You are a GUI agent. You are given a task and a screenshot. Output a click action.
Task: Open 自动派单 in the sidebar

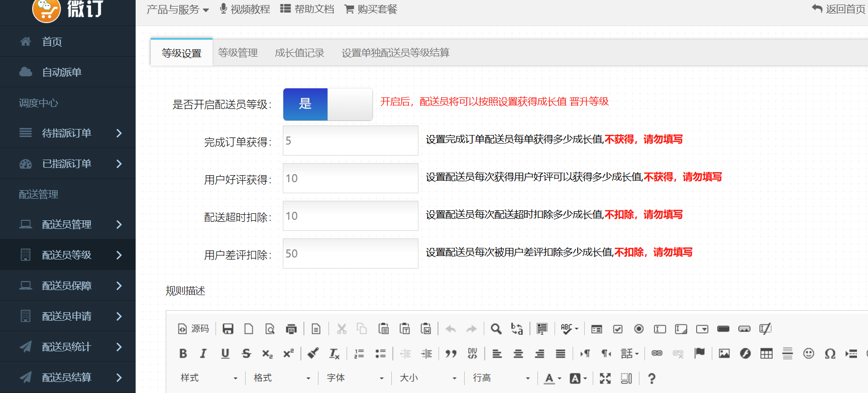[x=68, y=72]
